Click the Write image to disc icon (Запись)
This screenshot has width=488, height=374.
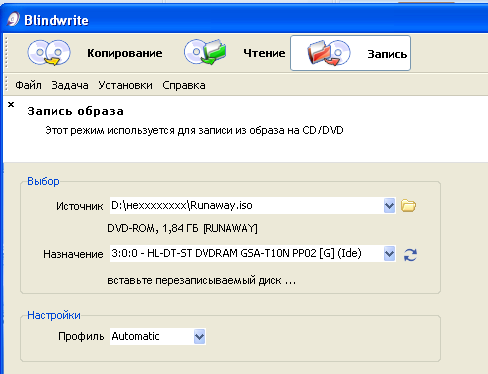click(329, 53)
